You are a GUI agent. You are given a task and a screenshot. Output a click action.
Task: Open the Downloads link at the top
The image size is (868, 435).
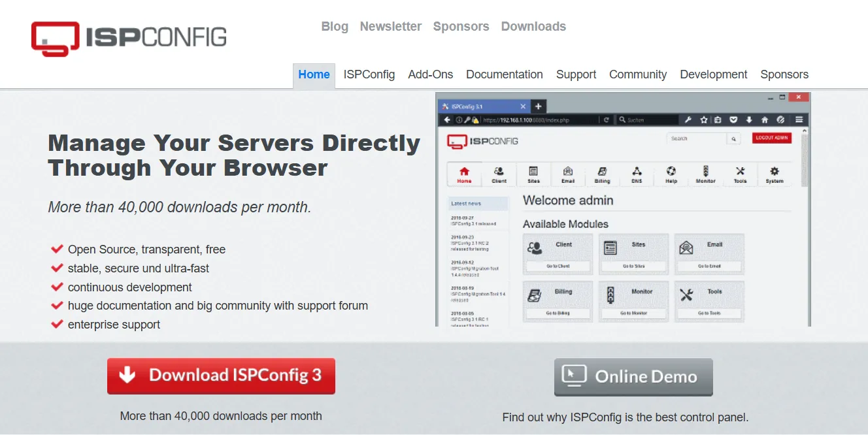[533, 26]
